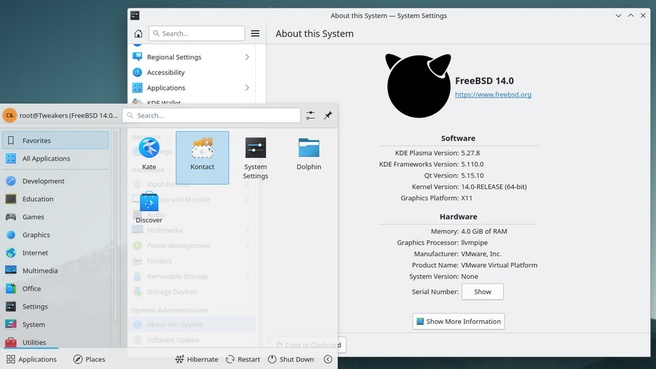Open the Games category

[56, 217]
